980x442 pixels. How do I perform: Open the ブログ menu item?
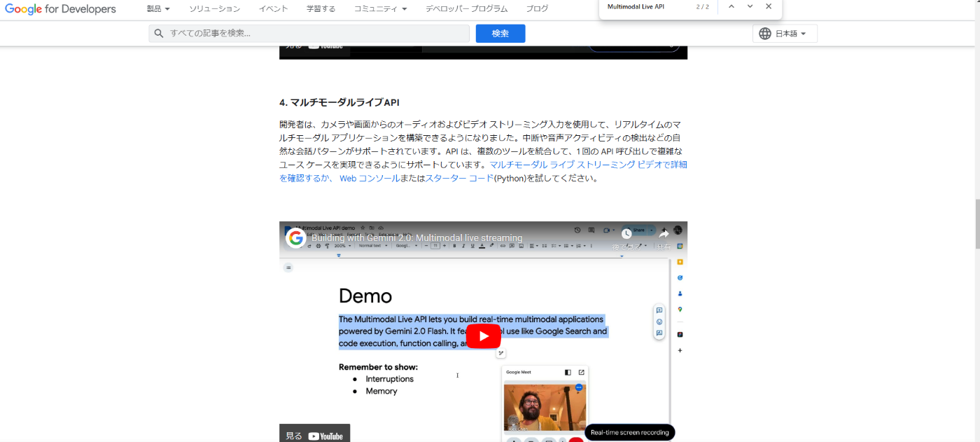click(x=537, y=9)
